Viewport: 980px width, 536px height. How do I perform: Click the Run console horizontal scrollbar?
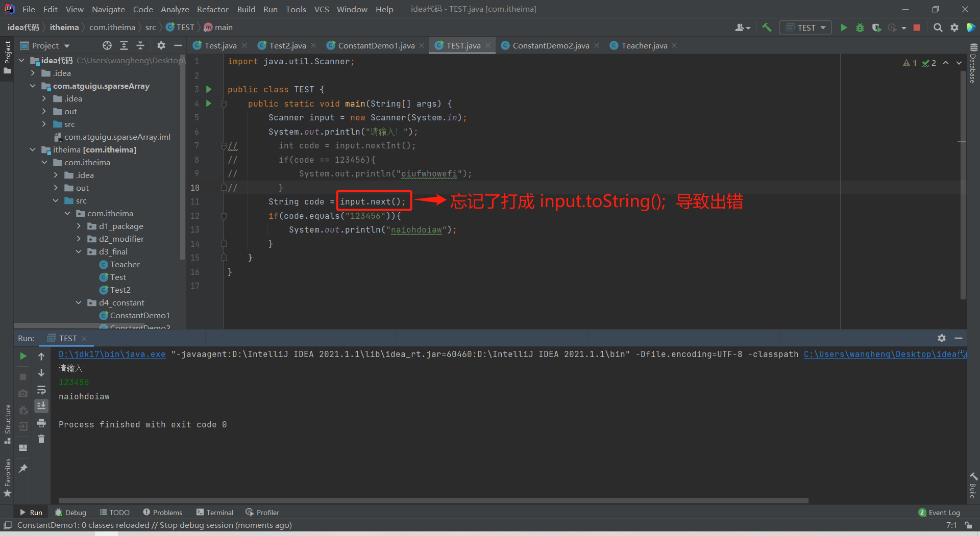433,501
